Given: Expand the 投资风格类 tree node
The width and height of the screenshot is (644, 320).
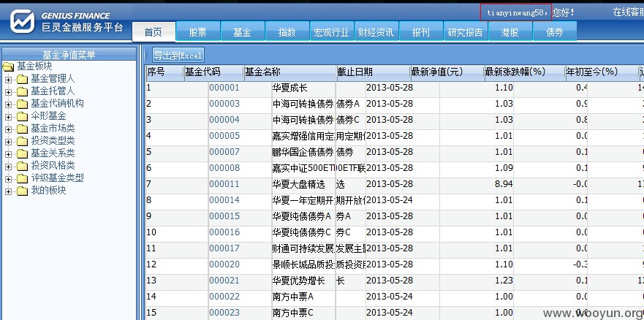Looking at the screenshot, I should (x=8, y=167).
